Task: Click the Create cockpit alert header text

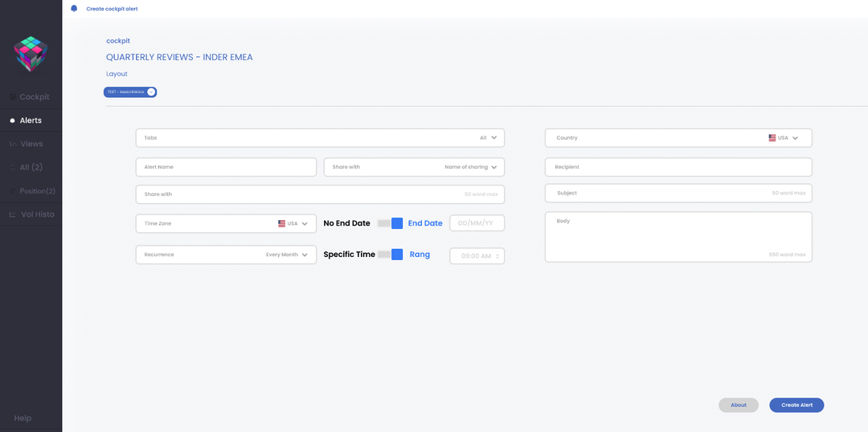Action: tap(112, 9)
